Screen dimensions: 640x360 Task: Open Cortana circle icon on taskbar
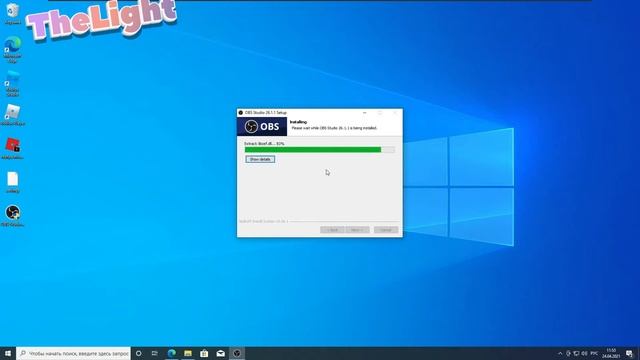pos(139,353)
